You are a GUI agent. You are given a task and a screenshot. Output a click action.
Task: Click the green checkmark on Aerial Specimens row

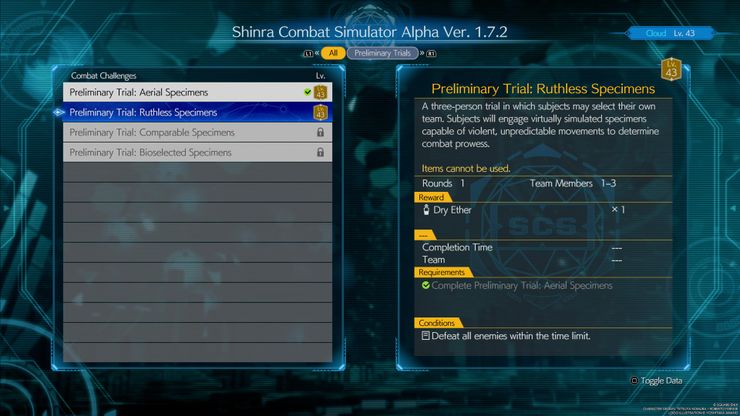point(308,92)
